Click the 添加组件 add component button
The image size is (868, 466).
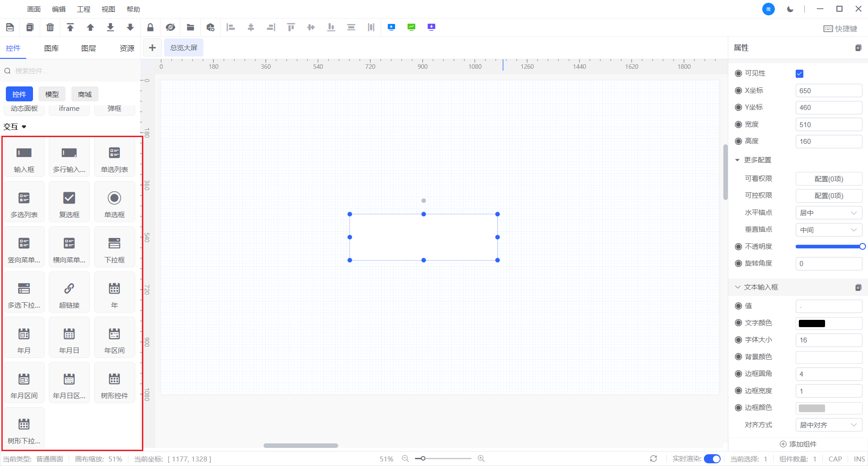pos(798,444)
